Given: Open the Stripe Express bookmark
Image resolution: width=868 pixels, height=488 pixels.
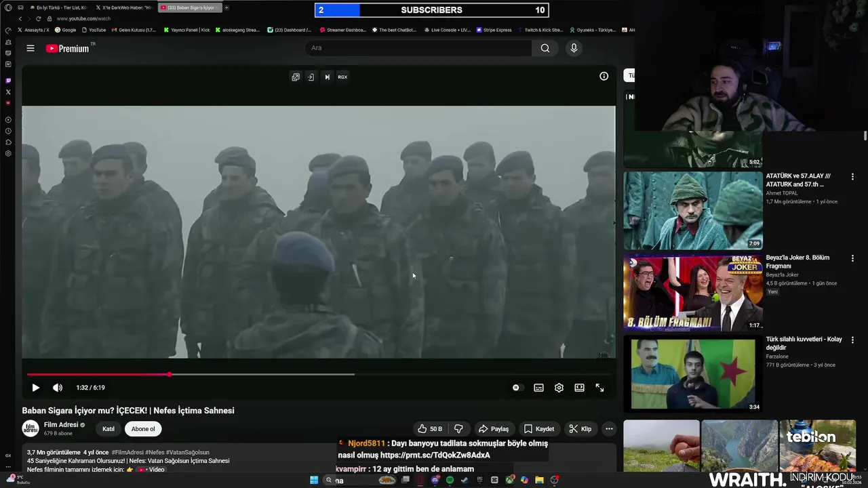Looking at the screenshot, I should [494, 30].
